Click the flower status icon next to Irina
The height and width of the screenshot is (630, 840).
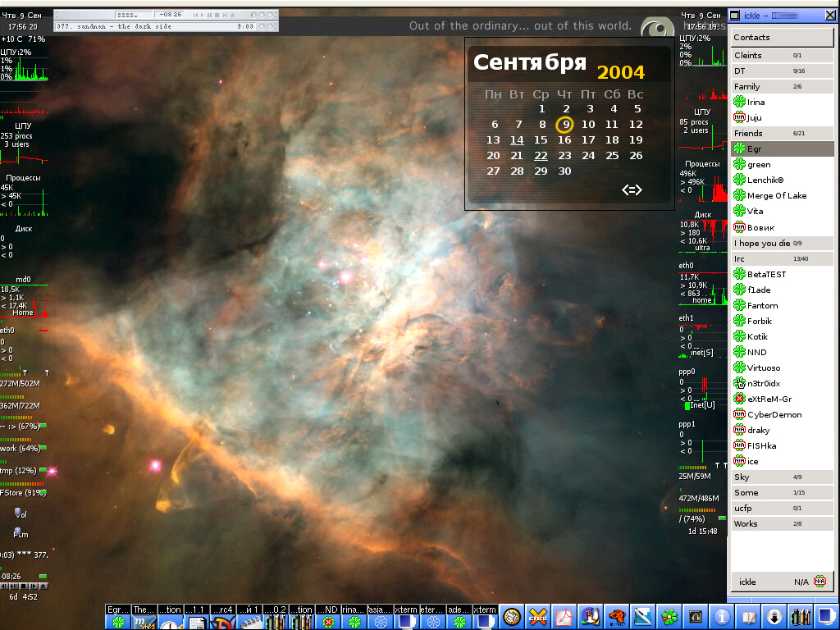739,103
